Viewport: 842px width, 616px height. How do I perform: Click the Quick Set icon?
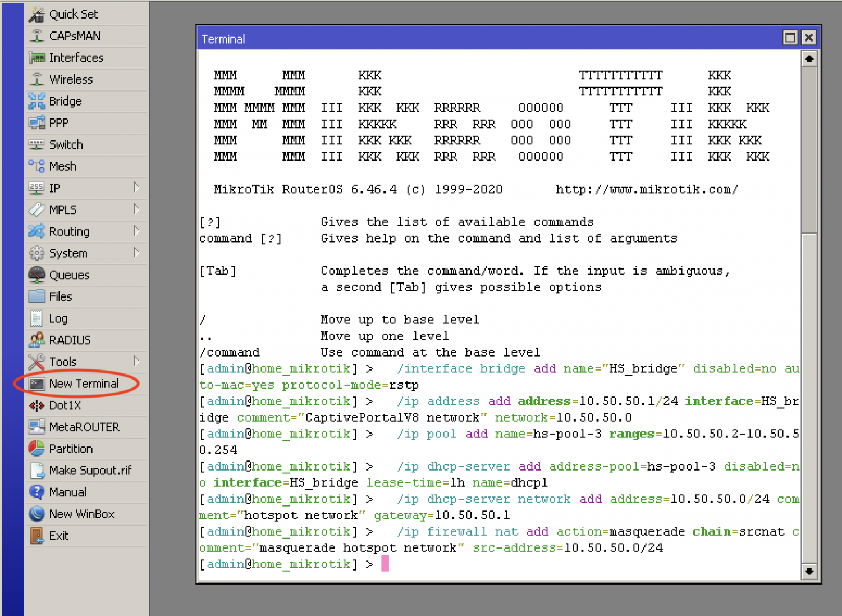(x=36, y=14)
